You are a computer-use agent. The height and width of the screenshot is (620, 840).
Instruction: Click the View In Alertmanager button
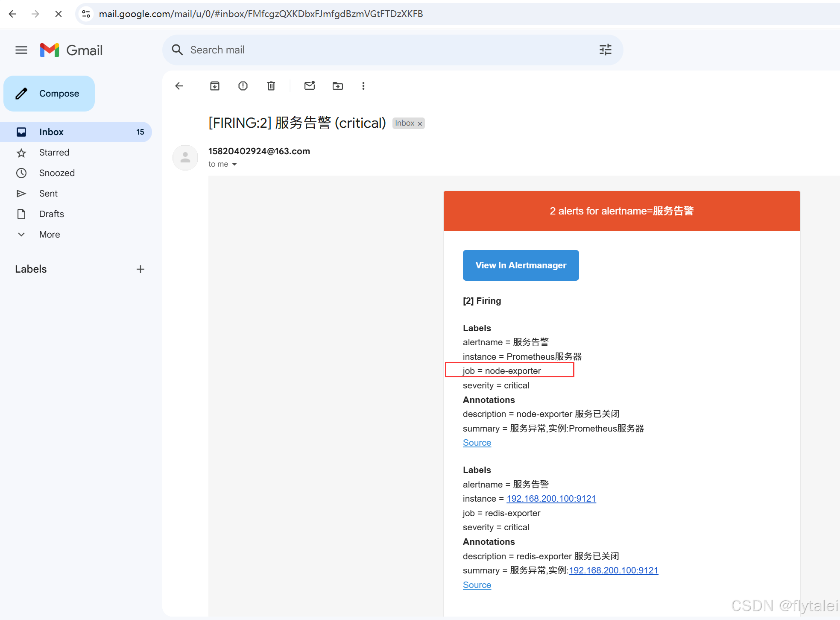click(x=520, y=265)
